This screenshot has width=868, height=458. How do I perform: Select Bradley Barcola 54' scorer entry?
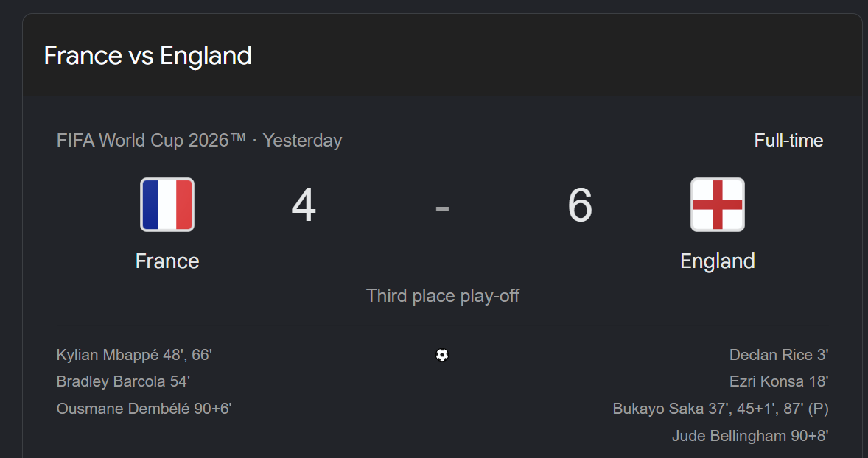(124, 381)
